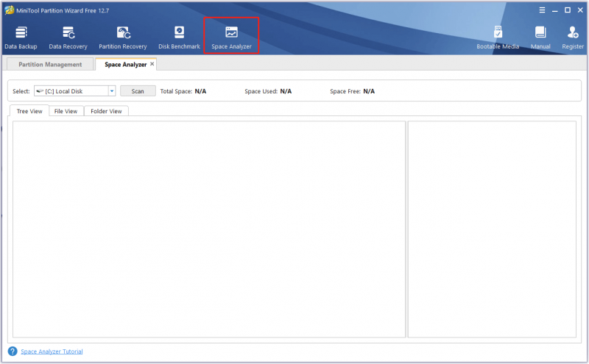This screenshot has width=589, height=364.
Task: Open the Space Analyzer Tutorial link
Action: 52,351
